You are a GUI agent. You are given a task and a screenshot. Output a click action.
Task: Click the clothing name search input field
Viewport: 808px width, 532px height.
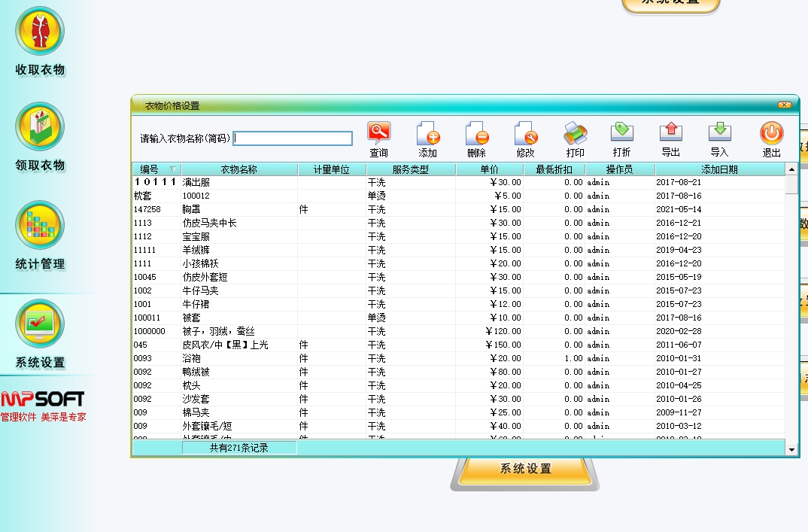293,138
